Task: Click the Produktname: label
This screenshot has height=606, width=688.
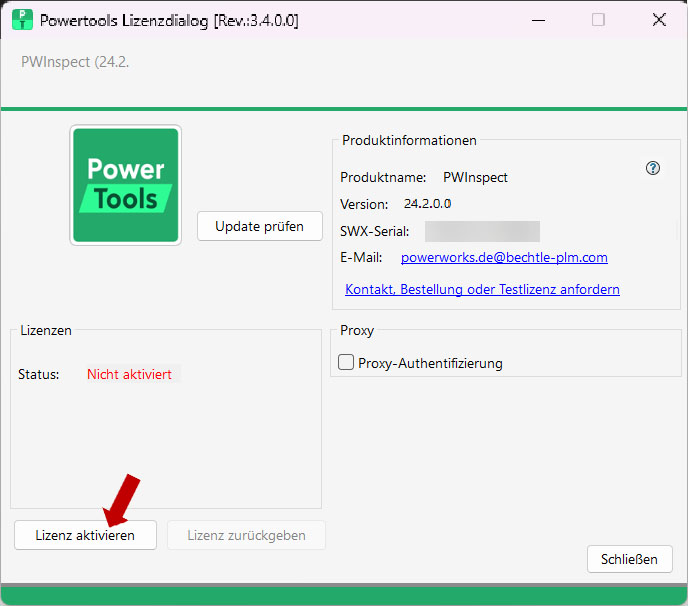Action: 383,177
